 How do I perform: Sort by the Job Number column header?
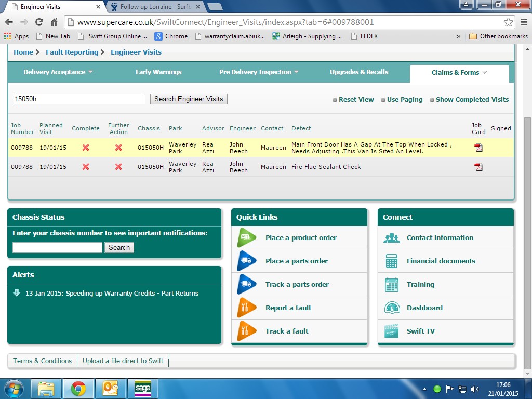tap(22, 129)
